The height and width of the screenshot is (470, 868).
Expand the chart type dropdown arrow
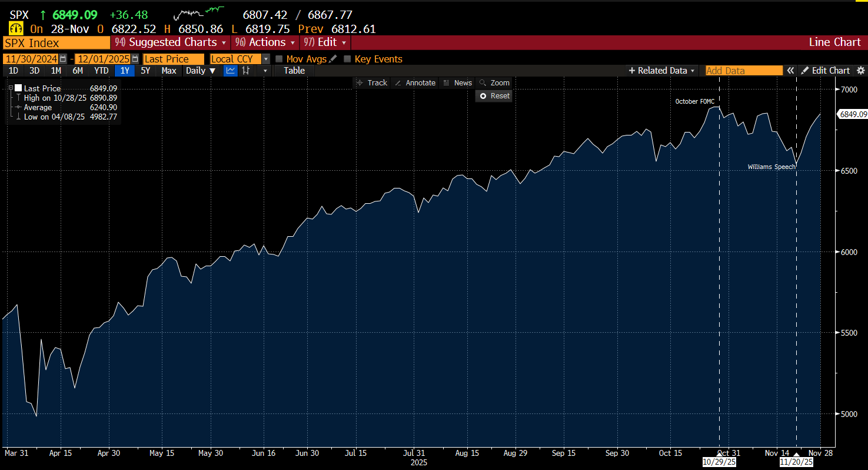pos(265,71)
